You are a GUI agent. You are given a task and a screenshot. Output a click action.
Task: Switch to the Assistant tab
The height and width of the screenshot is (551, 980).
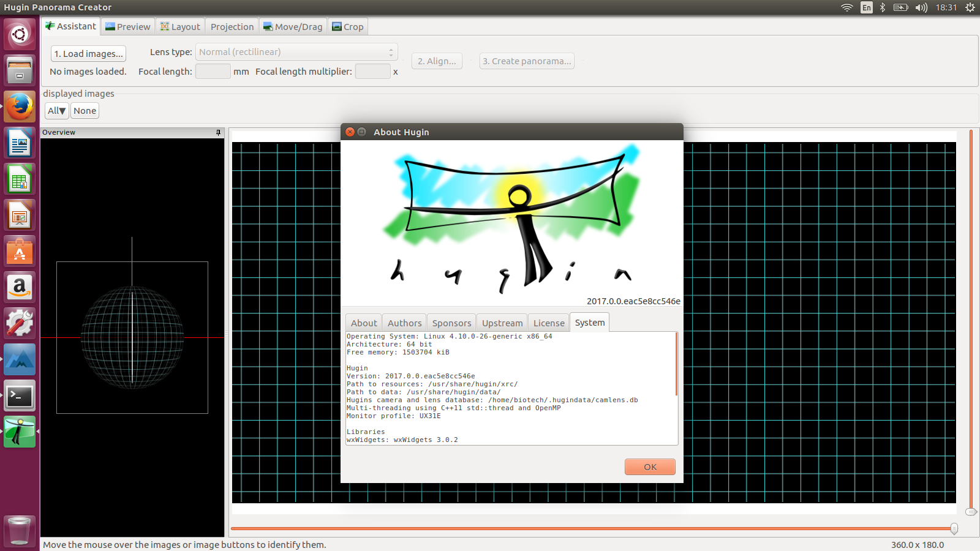[70, 26]
